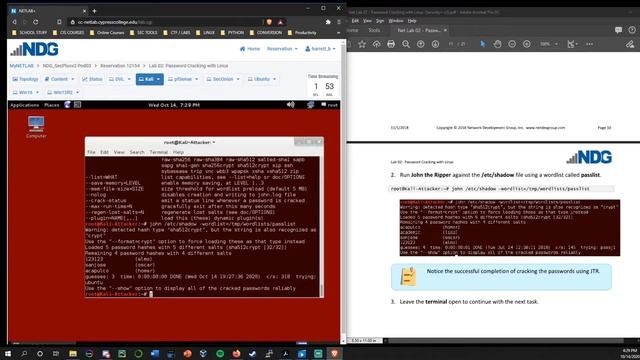This screenshot has width=640, height=360.
Task: Open the user account dropdown
Action: 320,49
